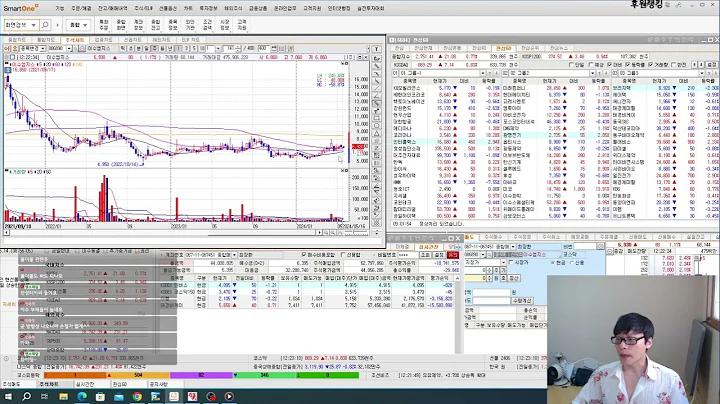The image size is (720, 404).
Task: Toggle 매수비용포함 checkbox in balance panel
Action: pos(304,254)
